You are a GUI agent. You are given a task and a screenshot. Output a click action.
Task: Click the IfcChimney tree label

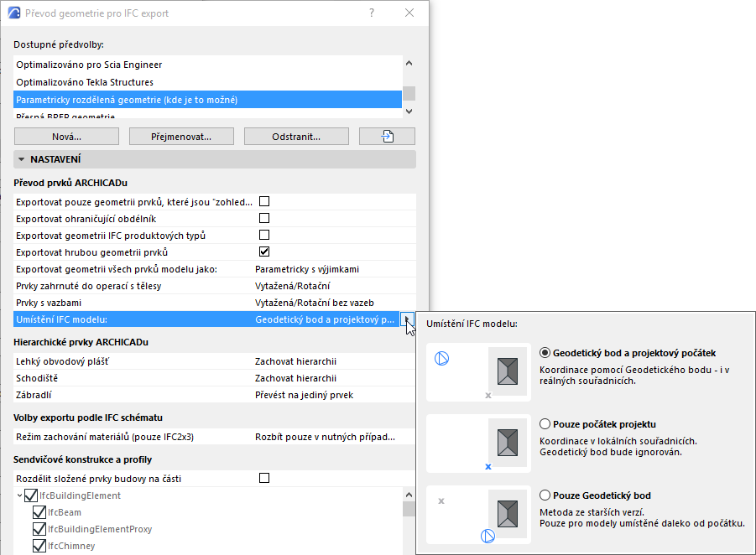[71, 546]
